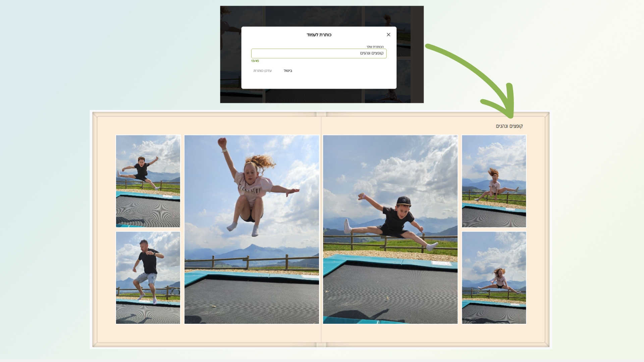
Task: Close the page title dialog with X
Action: [x=388, y=35]
